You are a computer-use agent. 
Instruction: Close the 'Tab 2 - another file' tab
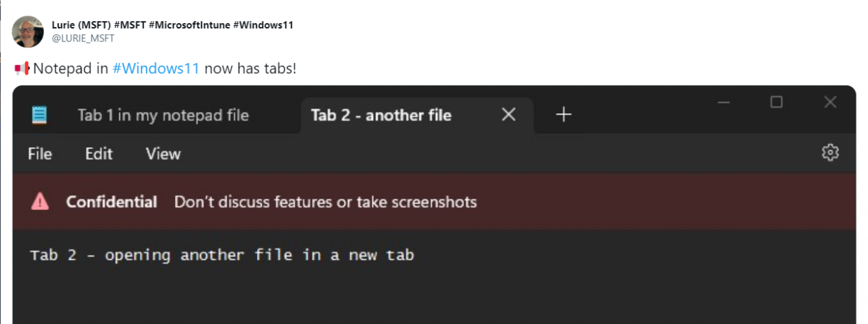509,115
